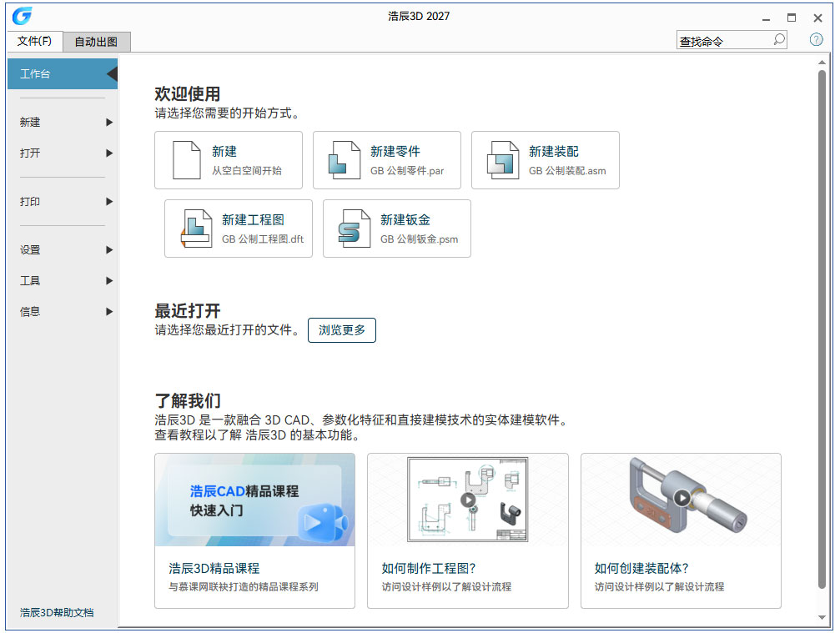Expand the 打印 submenu arrow

pyautogui.click(x=109, y=201)
